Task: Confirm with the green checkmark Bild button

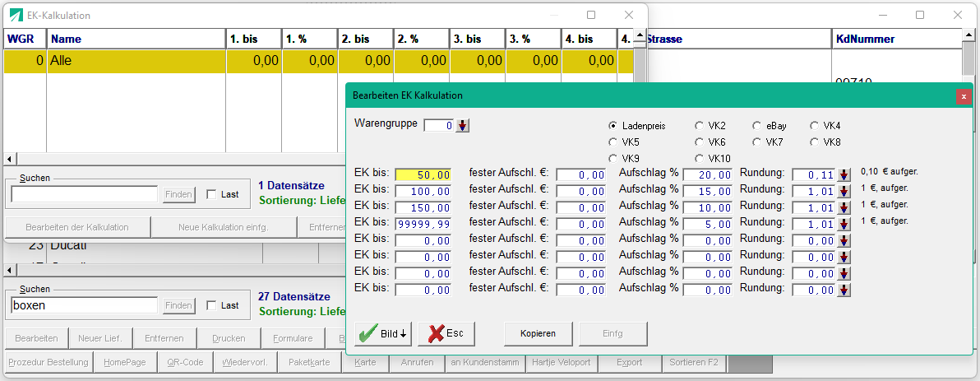Action: pyautogui.click(x=383, y=333)
